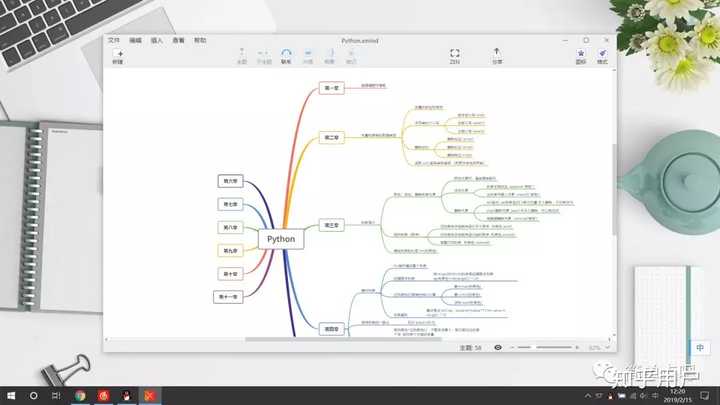Open the notification center icon
720x405 pixels.
tap(705, 395)
